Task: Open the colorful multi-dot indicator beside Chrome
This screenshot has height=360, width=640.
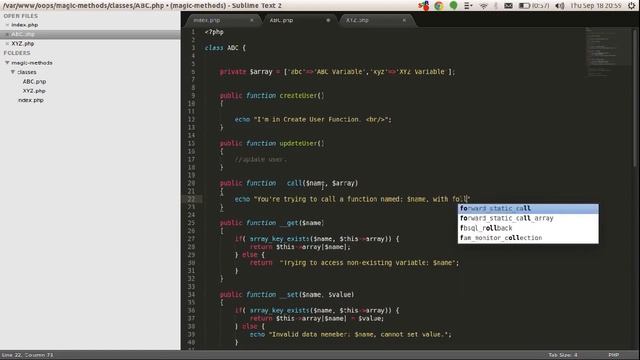Action: pyautogui.click(x=424, y=6)
